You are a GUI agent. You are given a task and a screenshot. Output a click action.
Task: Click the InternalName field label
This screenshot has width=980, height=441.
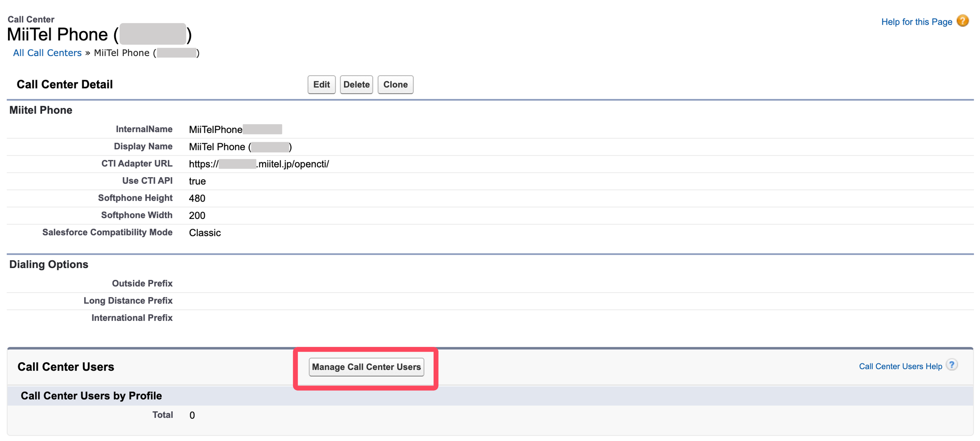(144, 129)
